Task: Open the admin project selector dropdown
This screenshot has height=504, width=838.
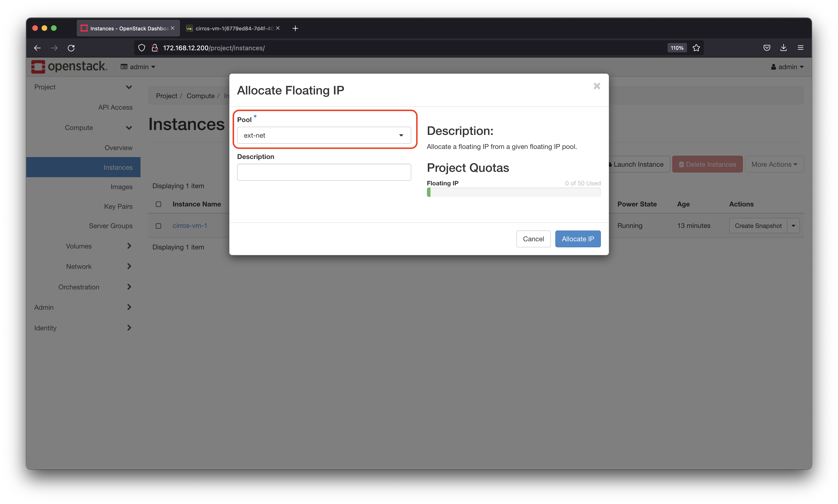Action: tap(138, 67)
